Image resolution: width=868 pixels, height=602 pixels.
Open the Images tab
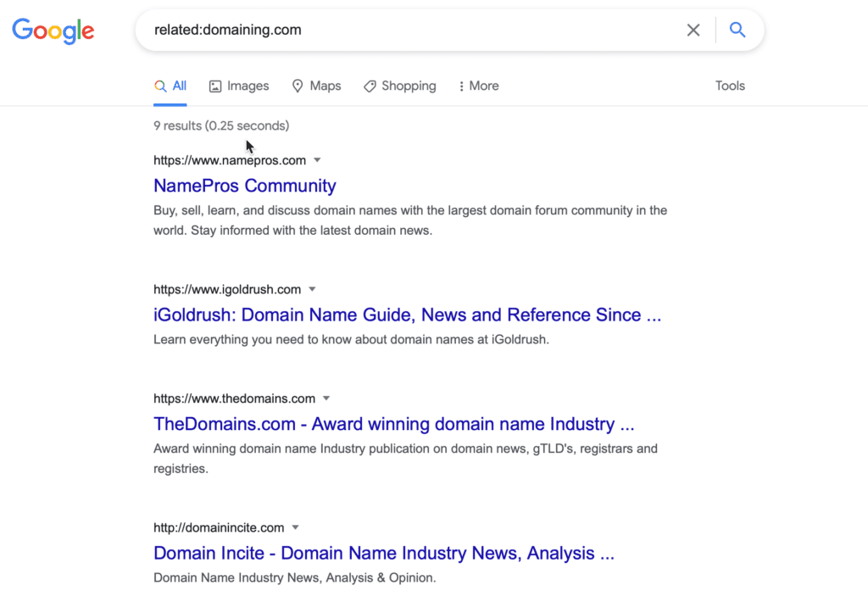(x=239, y=86)
